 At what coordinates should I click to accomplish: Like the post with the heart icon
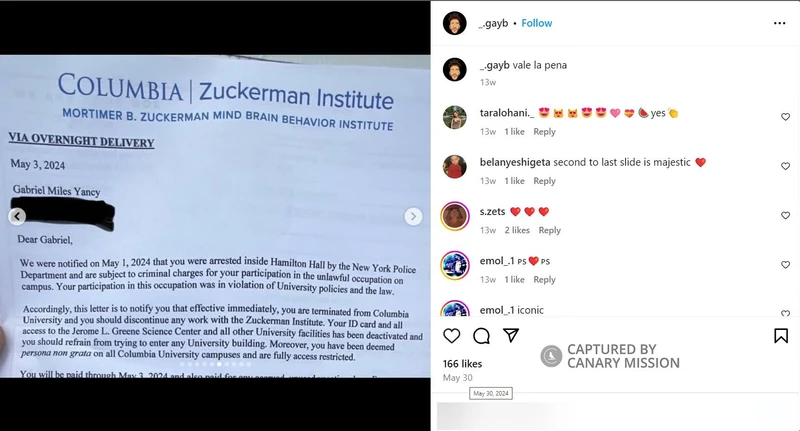(452, 336)
